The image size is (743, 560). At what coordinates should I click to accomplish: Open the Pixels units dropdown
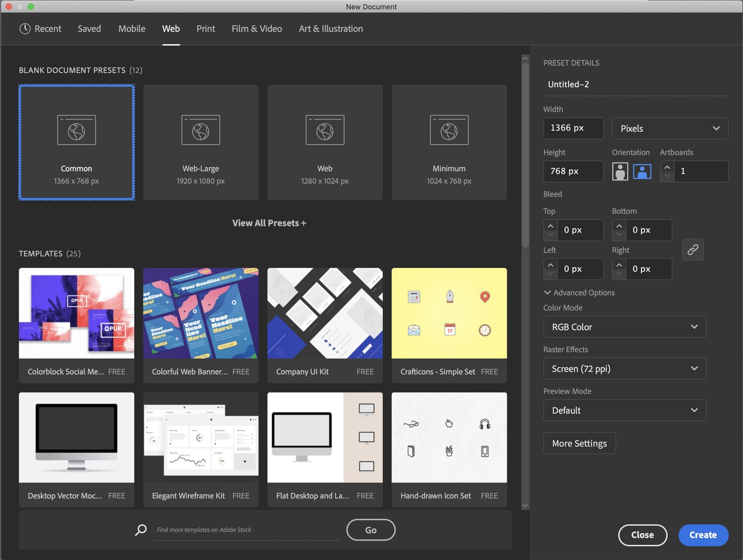point(670,128)
